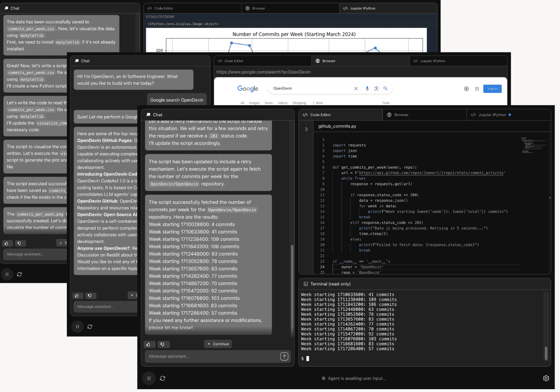Viewport: 560px width, 392px height.
Task: Click 'Week starting 1716076800: 103 commits' chat line
Action: [194, 298]
